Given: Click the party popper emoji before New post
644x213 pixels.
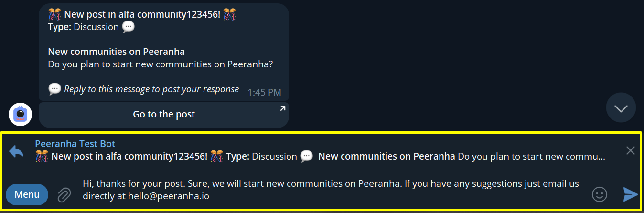Looking at the screenshot, I should [54, 14].
